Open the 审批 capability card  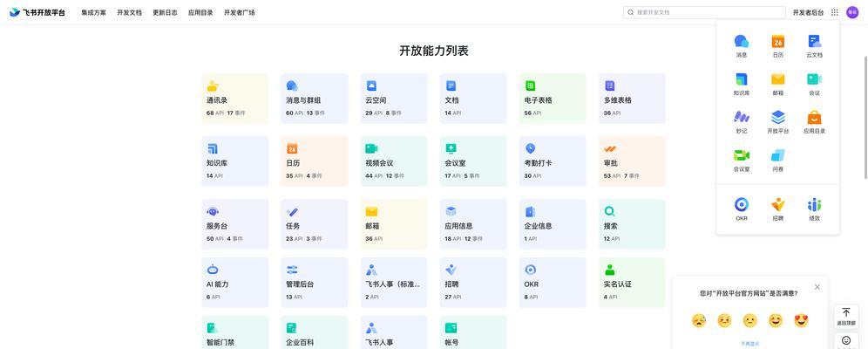point(632,161)
